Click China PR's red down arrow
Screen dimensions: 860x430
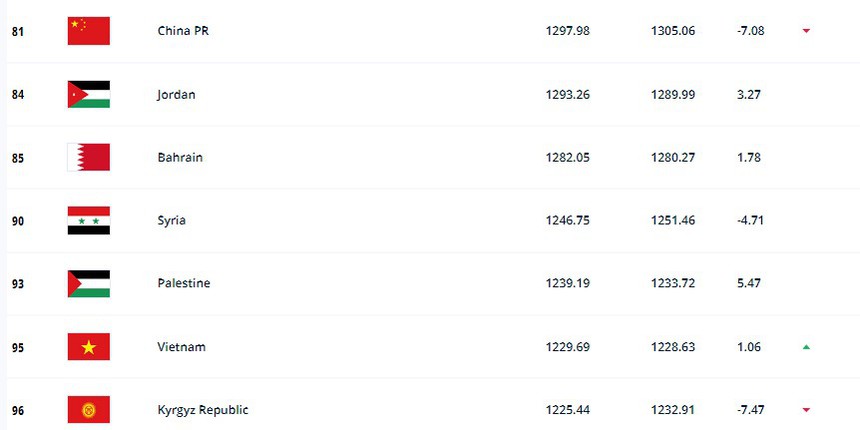pyautogui.click(x=806, y=31)
